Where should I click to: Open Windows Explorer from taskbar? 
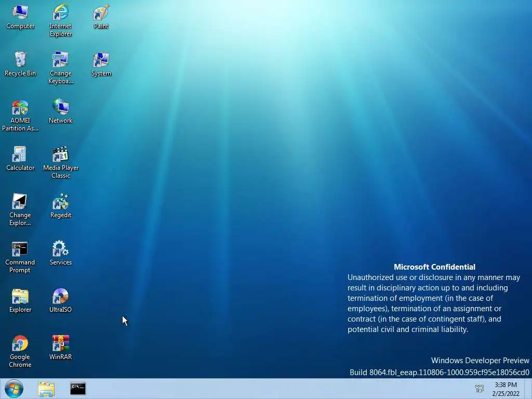46,389
